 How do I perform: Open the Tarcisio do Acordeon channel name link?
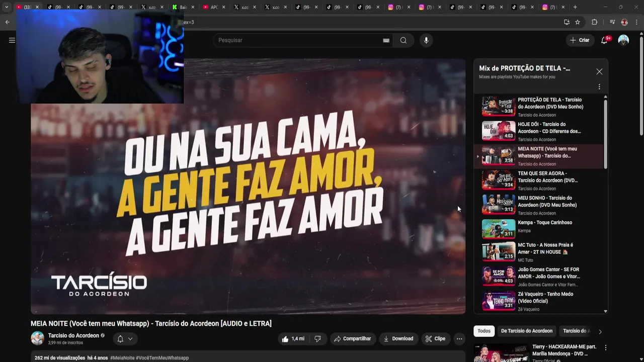coord(73,335)
